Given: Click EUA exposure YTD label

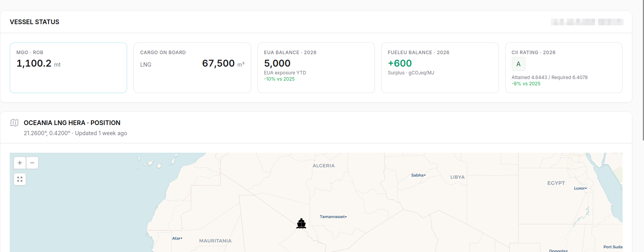Looking at the screenshot, I should [285, 73].
